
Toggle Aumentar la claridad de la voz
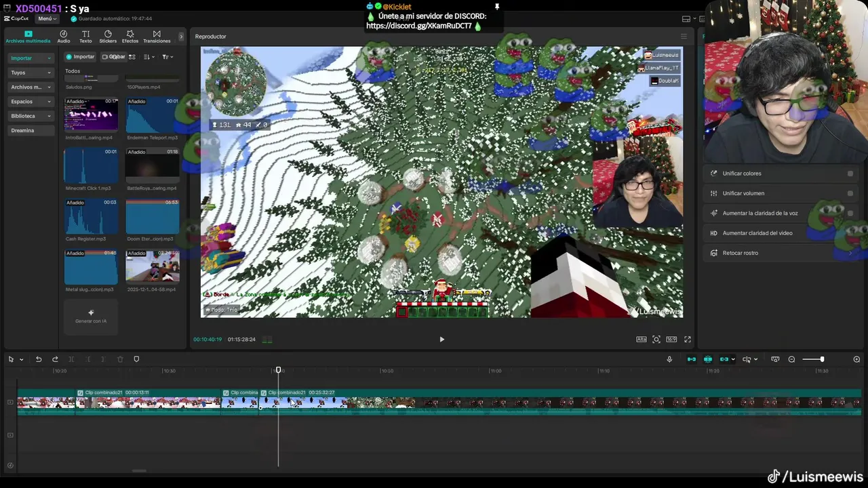pyautogui.click(x=850, y=213)
